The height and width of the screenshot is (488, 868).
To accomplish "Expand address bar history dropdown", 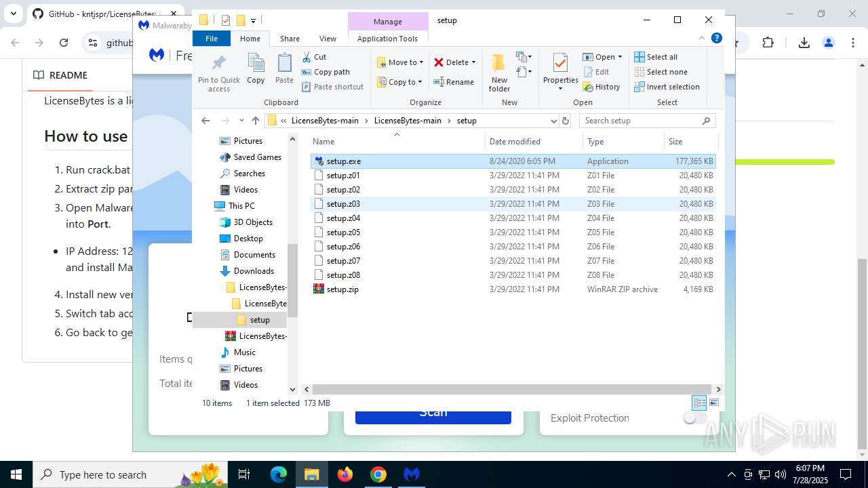I will 553,121.
